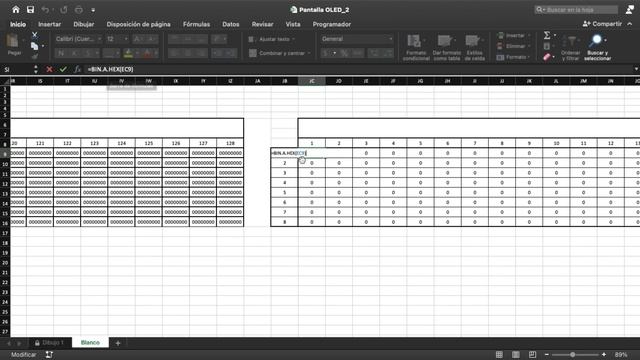Click the Fill down icon below AutoSum

(x=547, y=46)
